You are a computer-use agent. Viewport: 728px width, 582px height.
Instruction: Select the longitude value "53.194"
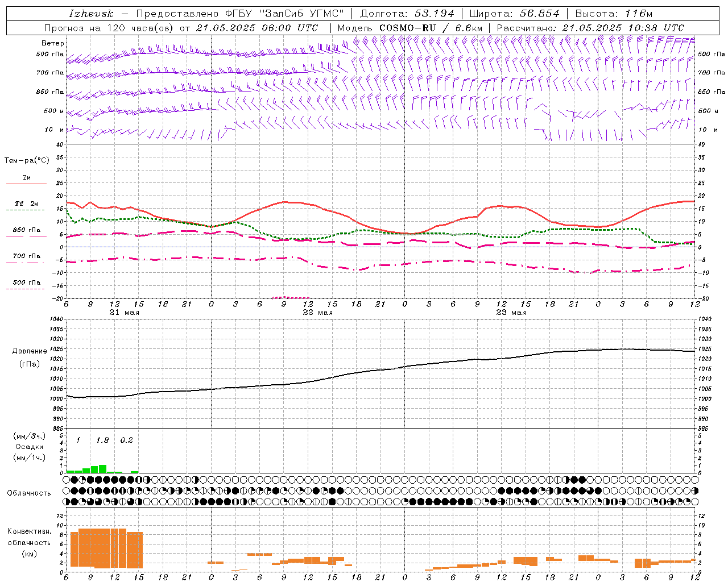(x=435, y=14)
